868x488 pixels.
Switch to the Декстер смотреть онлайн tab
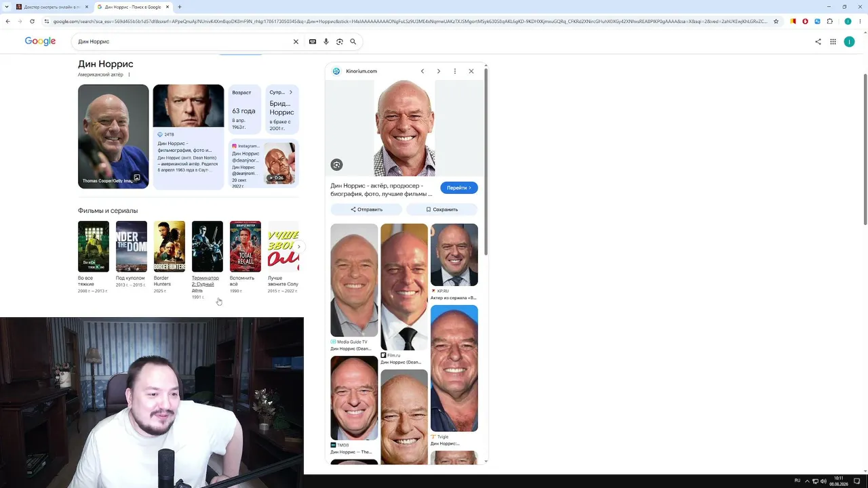click(x=52, y=7)
